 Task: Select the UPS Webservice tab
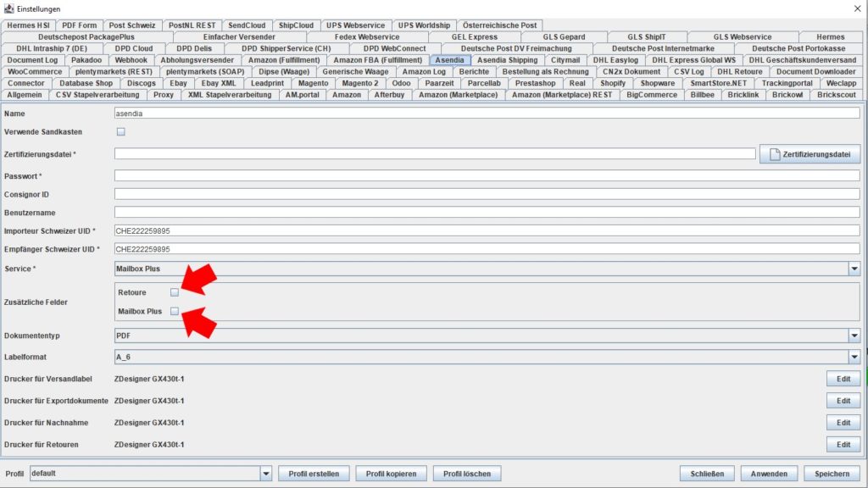tap(355, 25)
